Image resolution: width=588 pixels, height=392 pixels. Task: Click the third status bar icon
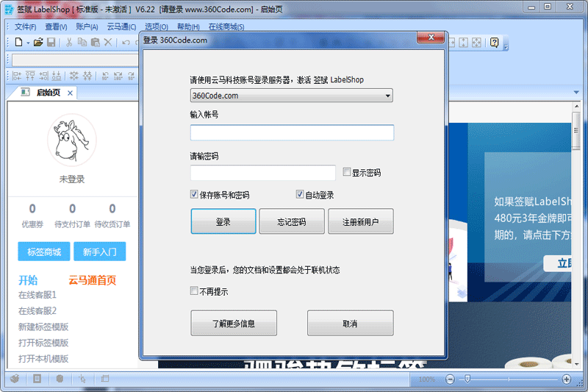60,379
